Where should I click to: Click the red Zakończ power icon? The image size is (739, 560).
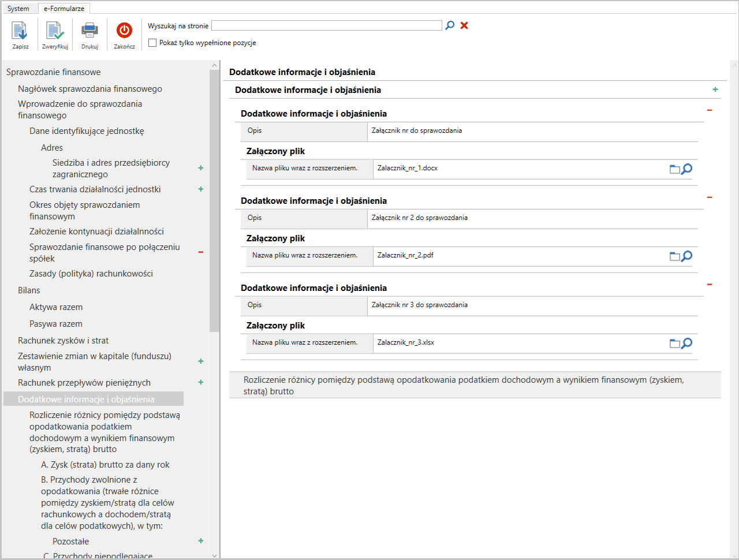coord(124,30)
